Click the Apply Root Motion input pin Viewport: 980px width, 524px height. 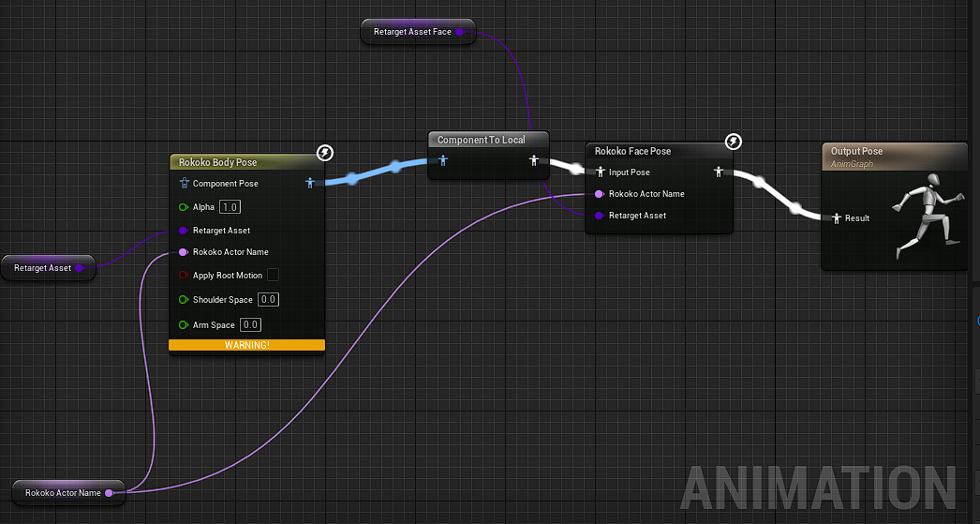click(x=183, y=276)
